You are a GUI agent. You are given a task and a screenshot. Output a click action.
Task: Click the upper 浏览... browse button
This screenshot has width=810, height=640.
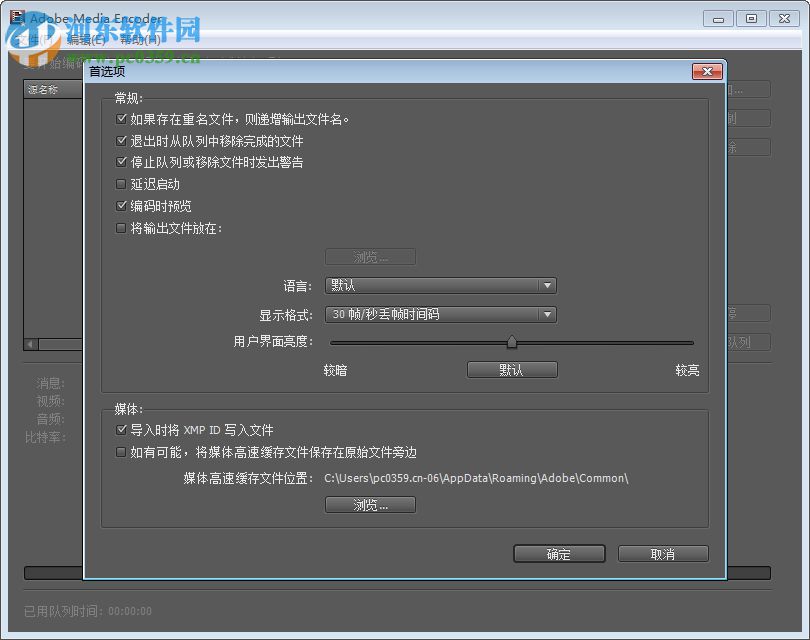pyautogui.click(x=370, y=256)
